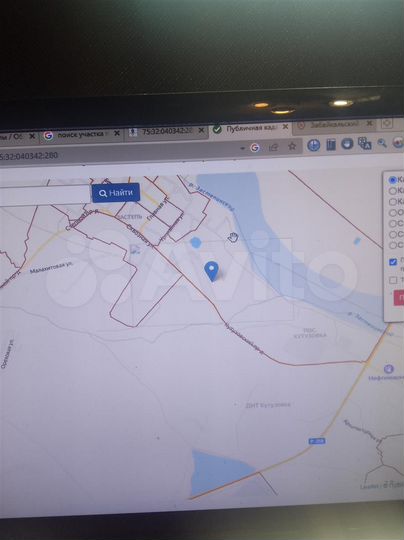Select the first selected radio option in layer panel
Viewport: 404px width, 540px height.
(392, 180)
